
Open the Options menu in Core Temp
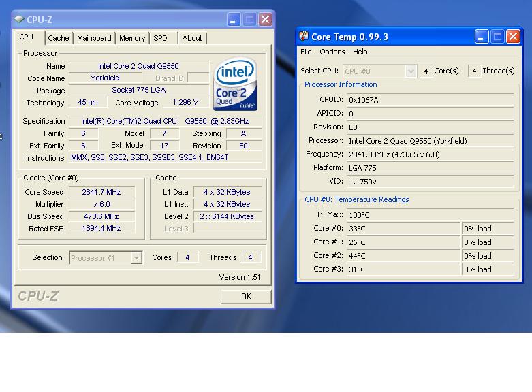point(332,52)
